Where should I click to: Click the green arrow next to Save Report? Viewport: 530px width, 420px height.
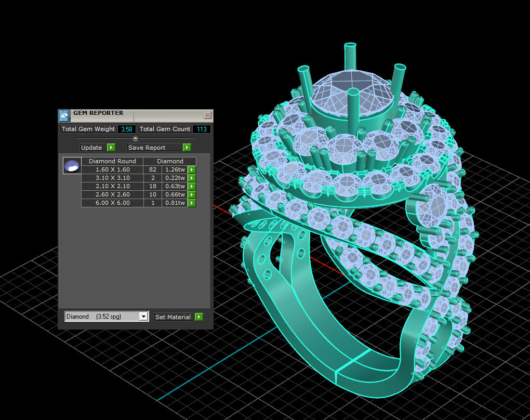[187, 148]
